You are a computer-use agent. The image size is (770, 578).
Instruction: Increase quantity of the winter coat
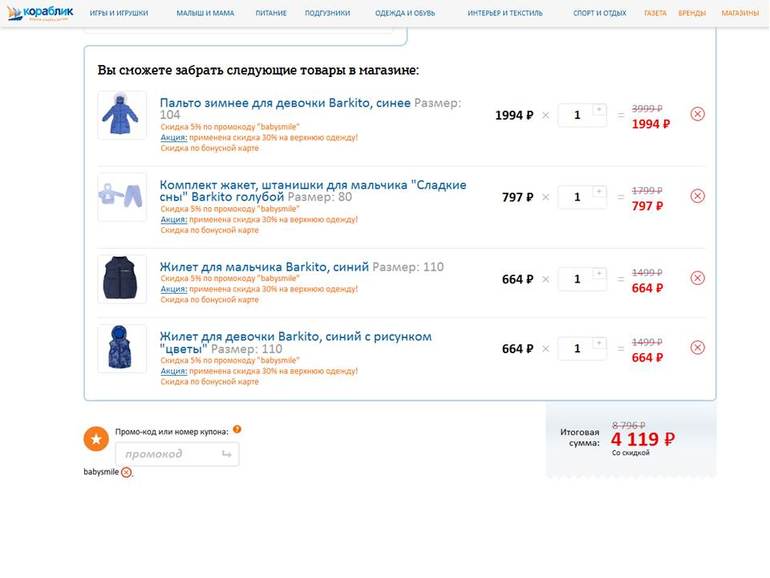click(599, 108)
